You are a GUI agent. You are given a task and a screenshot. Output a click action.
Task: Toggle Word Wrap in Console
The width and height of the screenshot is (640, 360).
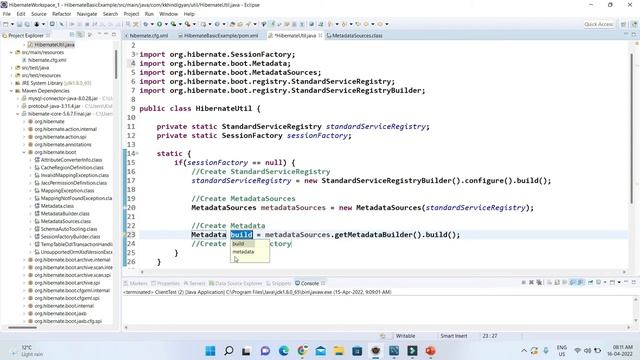click(x=564, y=282)
